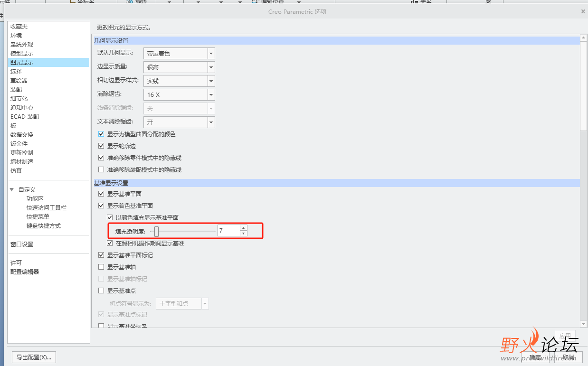
Task: Open 快捷菜单 customization
Action: [x=38, y=217]
